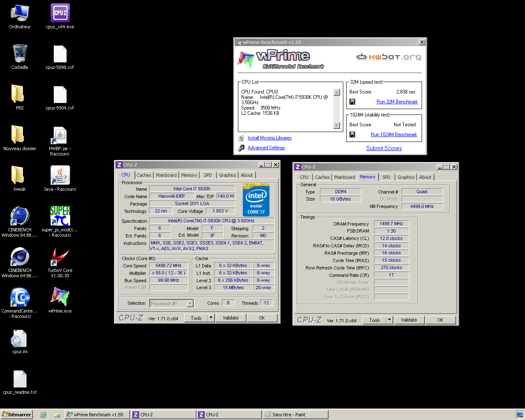Open About tab in CPU window
The image size is (525, 420).
(247, 175)
